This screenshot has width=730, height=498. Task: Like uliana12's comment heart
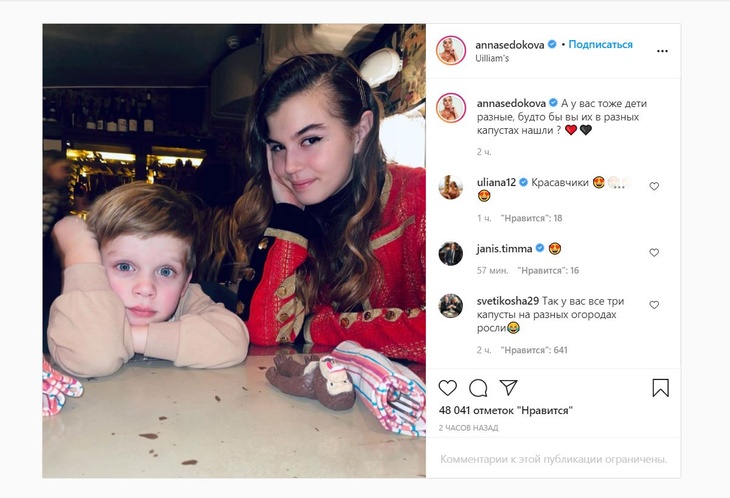point(654,186)
